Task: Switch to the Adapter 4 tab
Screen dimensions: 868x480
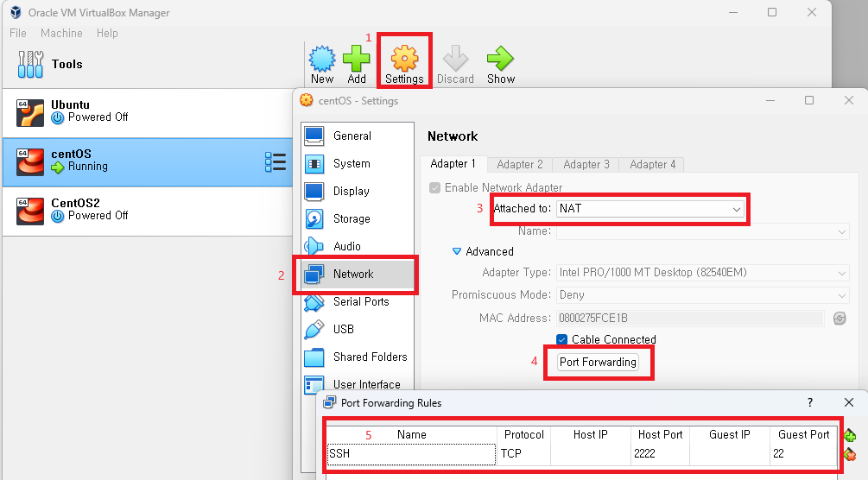Action: coord(653,164)
